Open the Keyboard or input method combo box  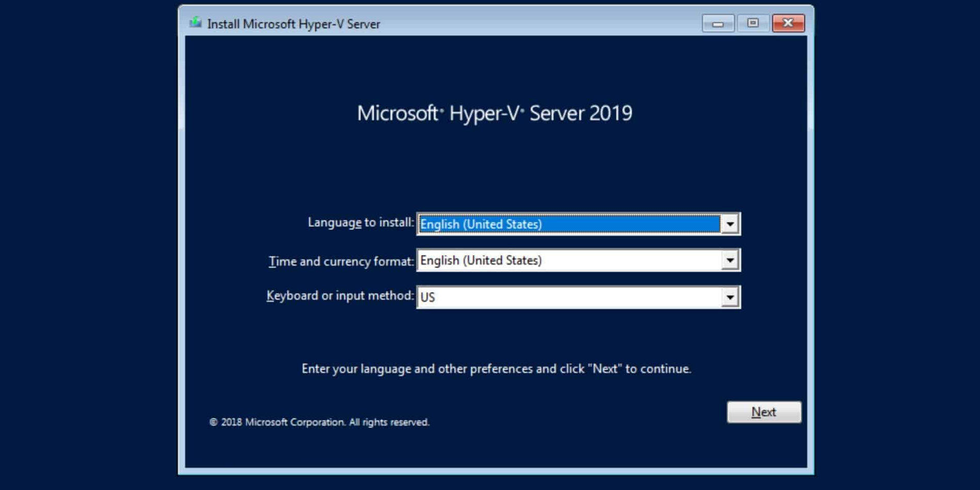pos(578,297)
